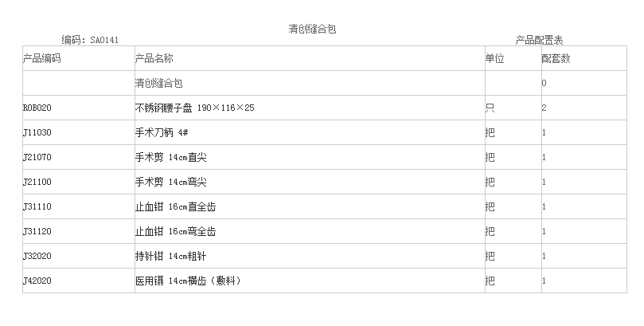Select the 手术剪 14cm直尖 row name
644x326 pixels.
(171, 157)
